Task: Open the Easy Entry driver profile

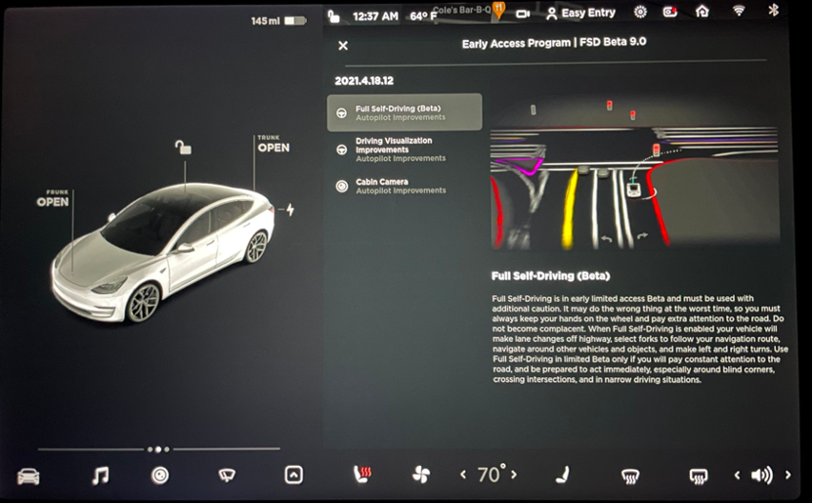Action: (x=580, y=13)
